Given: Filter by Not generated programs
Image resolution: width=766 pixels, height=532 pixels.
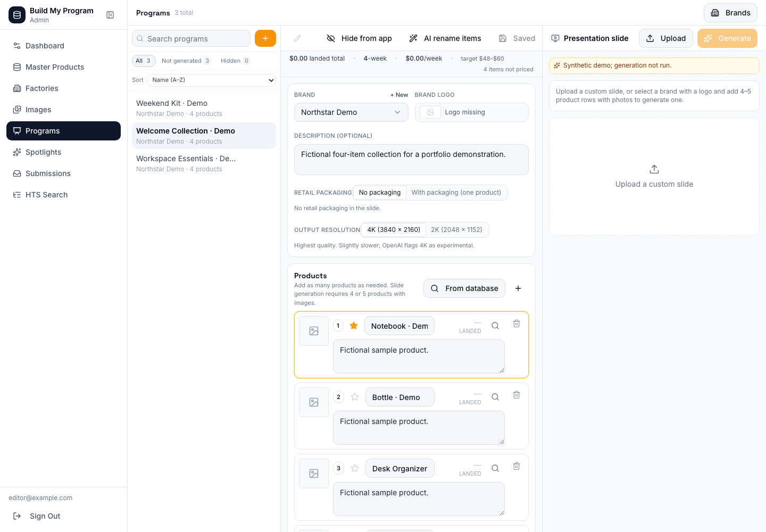Looking at the screenshot, I should pyautogui.click(x=186, y=61).
